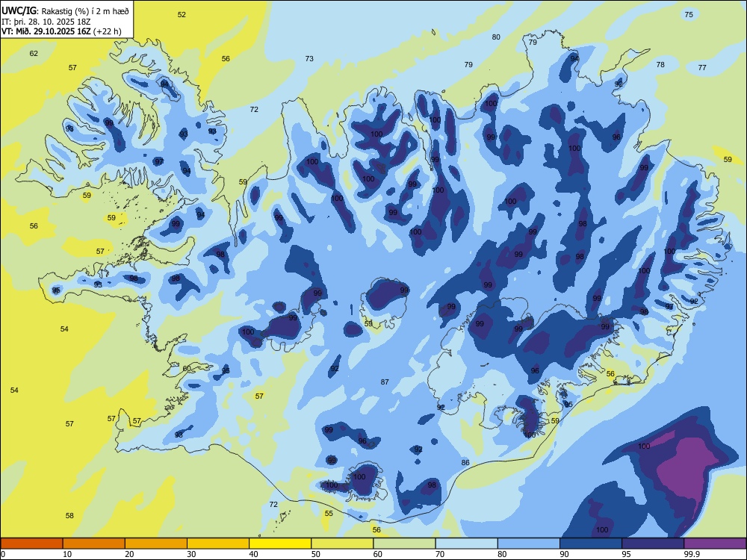Click the 70–80 light blue legend swatch
The image size is (747, 560).
point(466,544)
